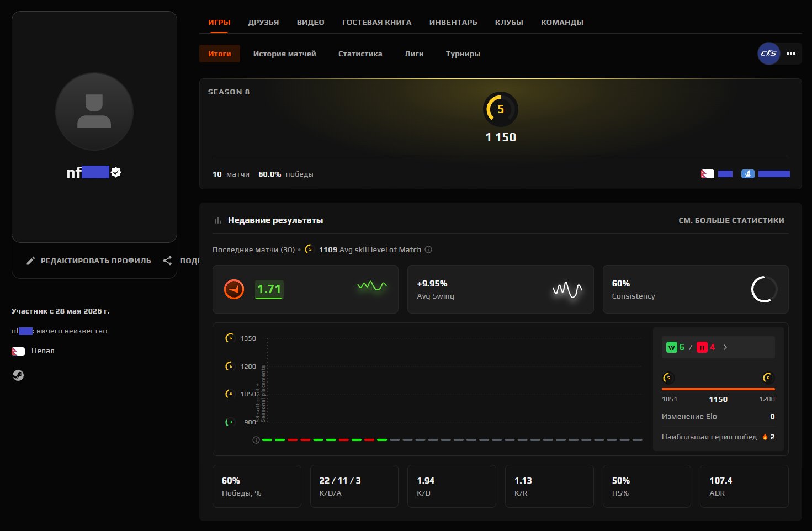Viewport: 812px width, 531px height.
Task: Click the Consistency circular progress ring
Action: tap(764, 289)
